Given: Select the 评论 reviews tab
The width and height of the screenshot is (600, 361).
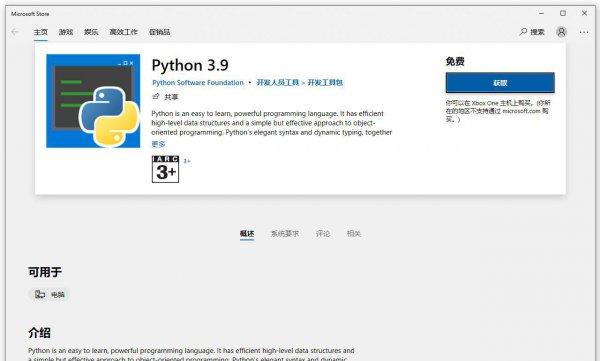Looking at the screenshot, I should pos(323,234).
